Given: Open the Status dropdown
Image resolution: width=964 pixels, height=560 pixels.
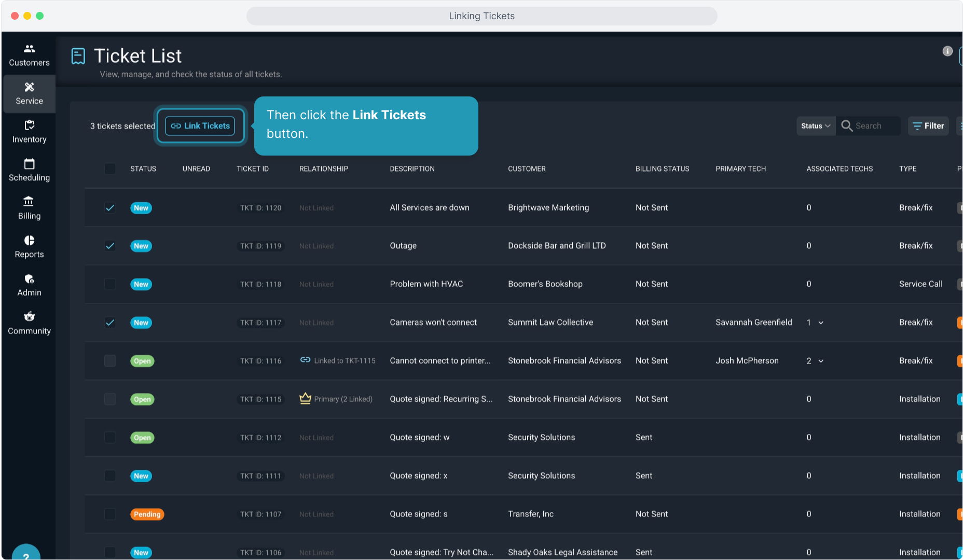Looking at the screenshot, I should [815, 126].
